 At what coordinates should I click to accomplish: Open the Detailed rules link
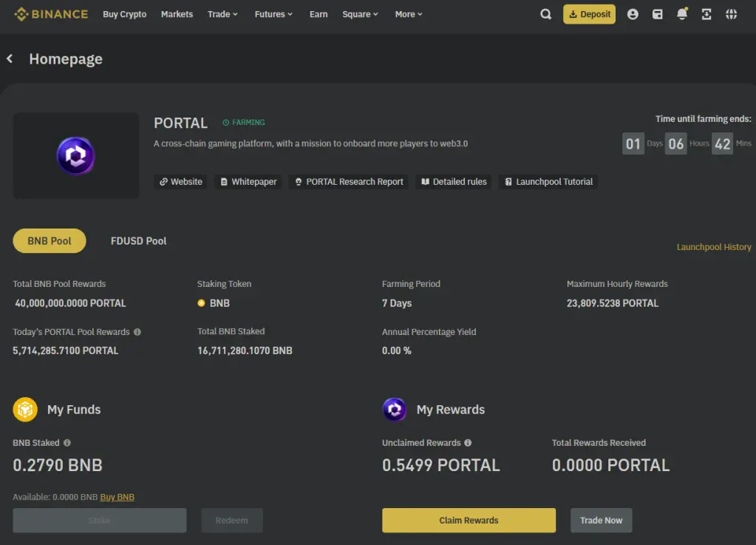point(454,182)
